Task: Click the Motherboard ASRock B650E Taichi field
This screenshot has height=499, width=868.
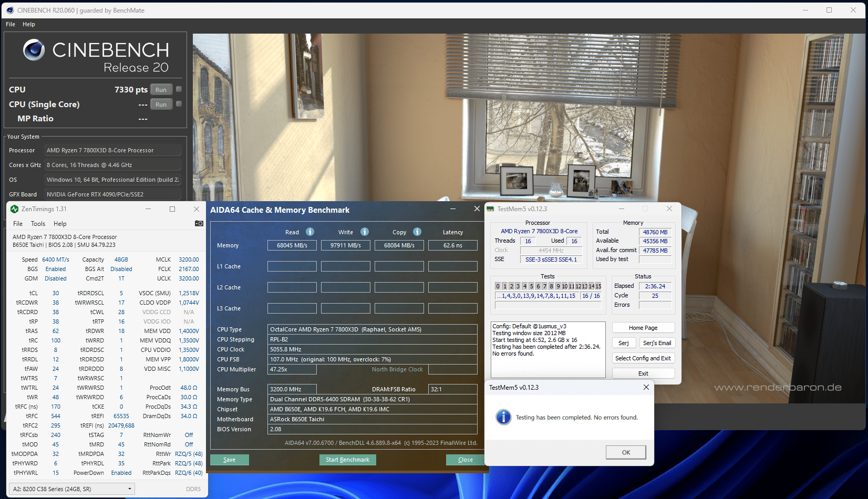Action: click(373, 419)
